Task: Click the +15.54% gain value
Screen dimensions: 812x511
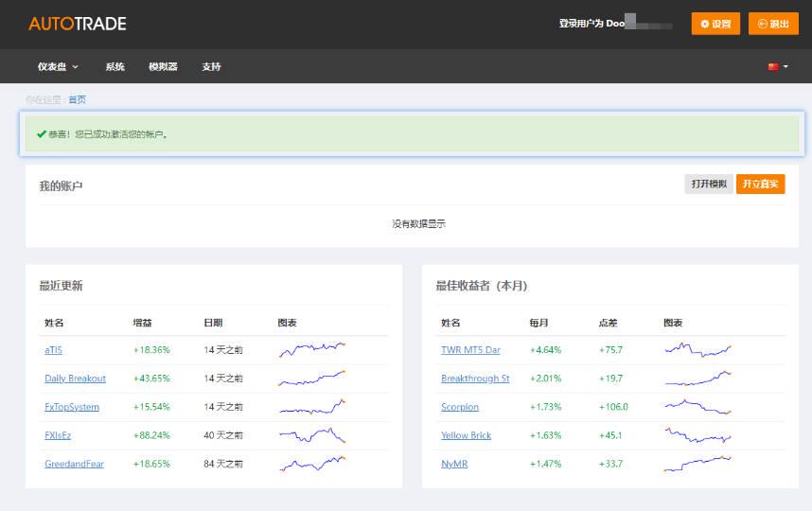Action: (x=151, y=407)
